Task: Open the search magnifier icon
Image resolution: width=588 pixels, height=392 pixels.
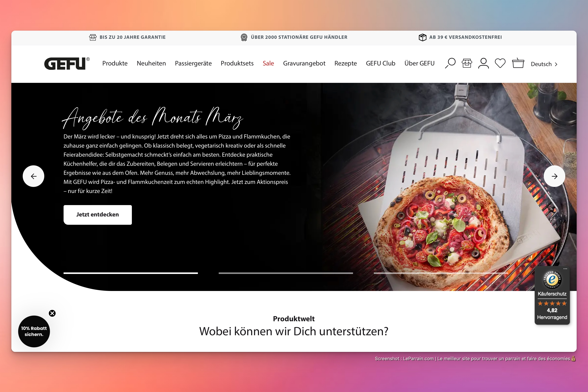Action: pyautogui.click(x=450, y=63)
